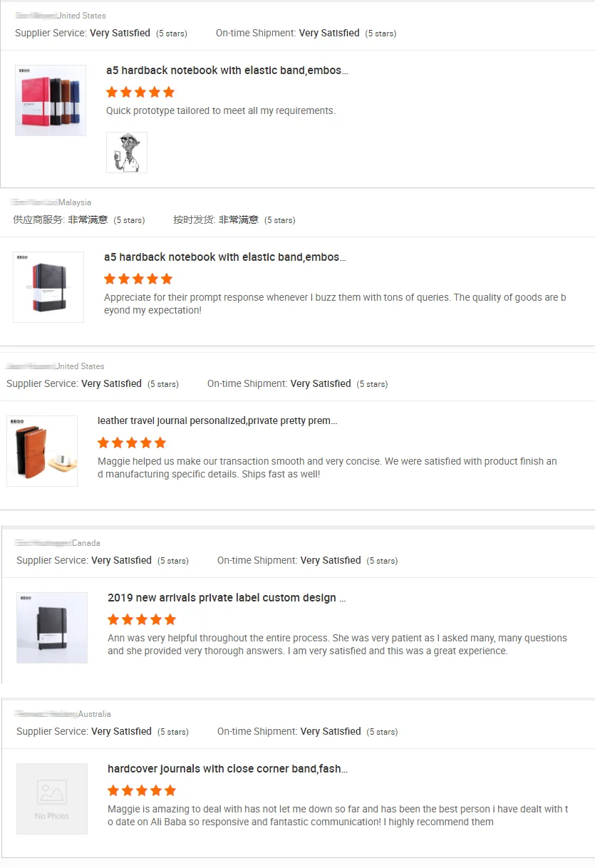
Task: Open the black notebook thumbnail in Canada review
Action: [52, 628]
